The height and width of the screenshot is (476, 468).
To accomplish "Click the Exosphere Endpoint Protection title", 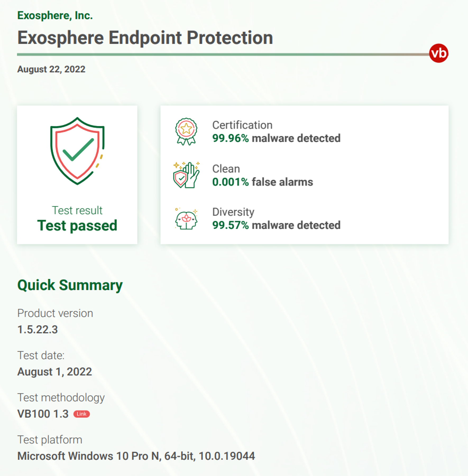I will pos(145,38).
